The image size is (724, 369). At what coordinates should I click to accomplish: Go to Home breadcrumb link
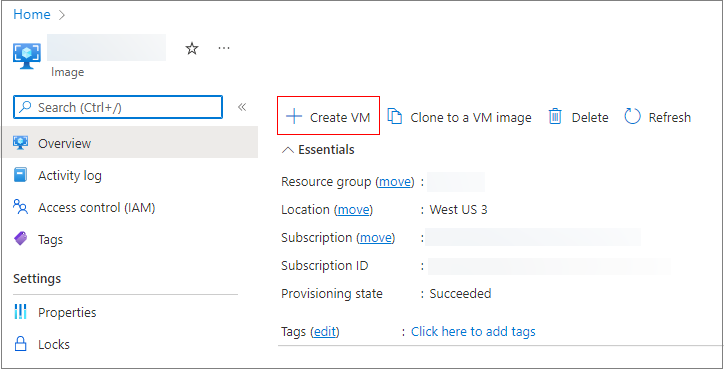pyautogui.click(x=32, y=15)
